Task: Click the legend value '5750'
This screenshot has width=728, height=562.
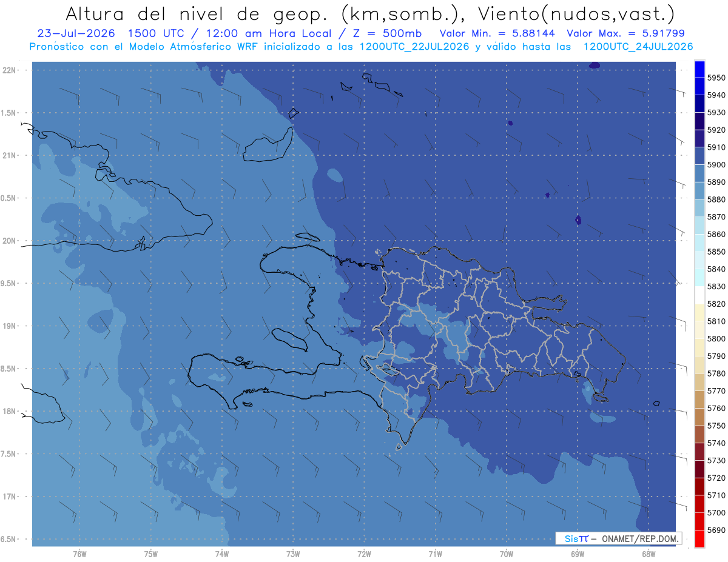Action: [716, 426]
